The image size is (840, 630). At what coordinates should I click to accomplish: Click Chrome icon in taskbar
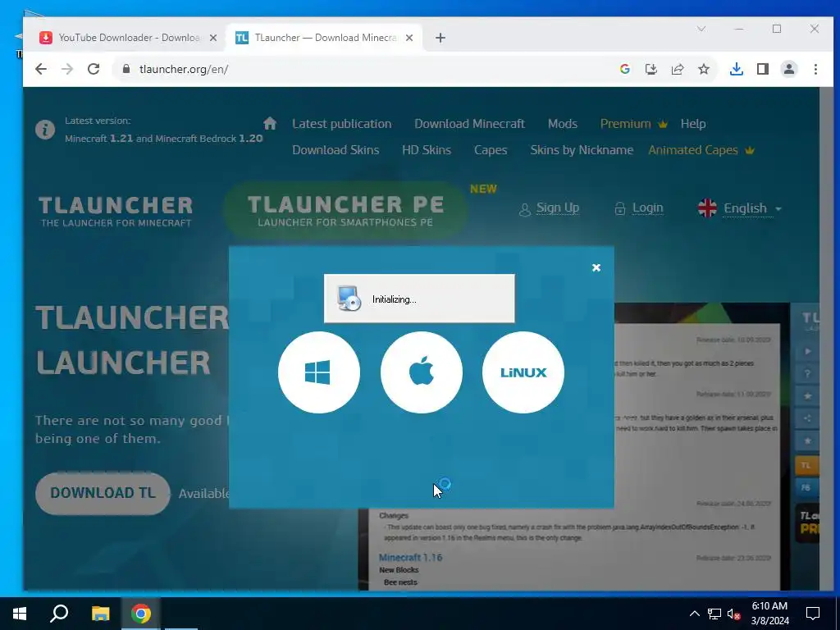(x=141, y=614)
